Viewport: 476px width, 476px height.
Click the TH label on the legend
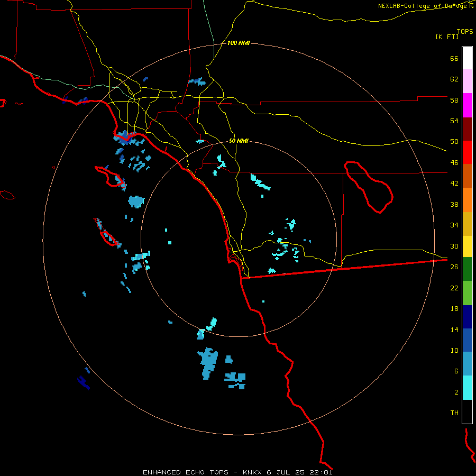pos(454,413)
